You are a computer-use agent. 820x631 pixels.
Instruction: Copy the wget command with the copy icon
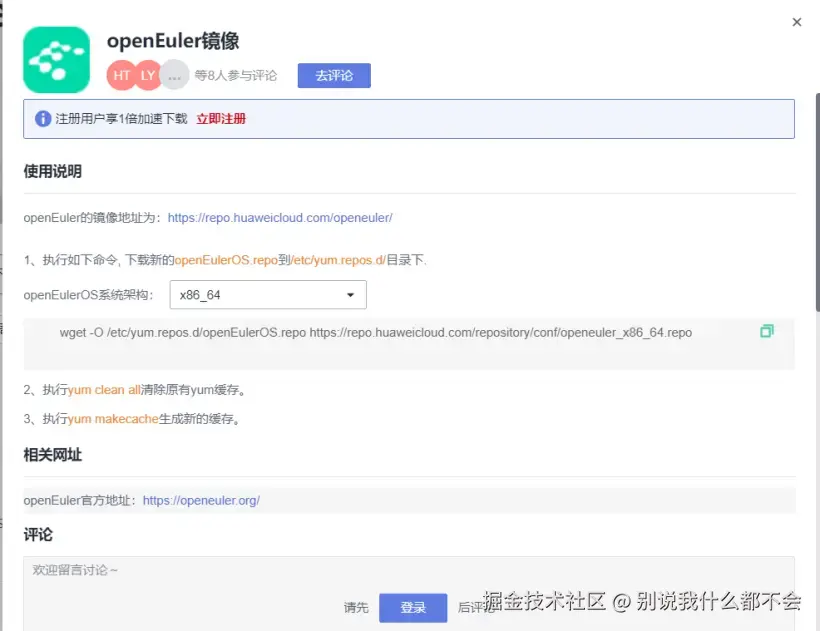(767, 331)
